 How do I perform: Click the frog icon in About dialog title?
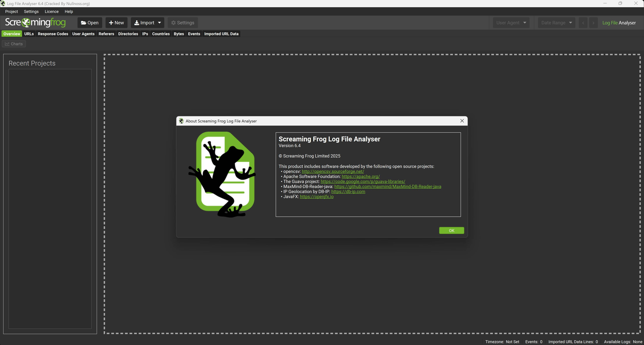point(181,121)
